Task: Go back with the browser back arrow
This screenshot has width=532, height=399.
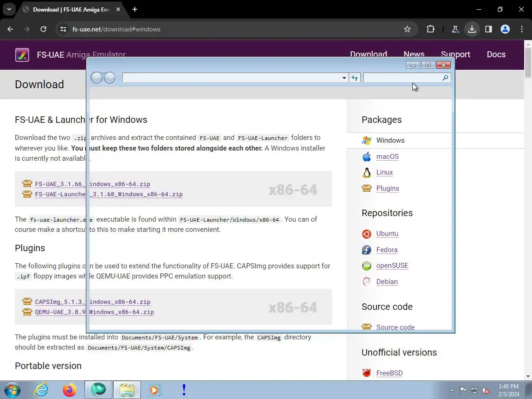Action: point(10,29)
